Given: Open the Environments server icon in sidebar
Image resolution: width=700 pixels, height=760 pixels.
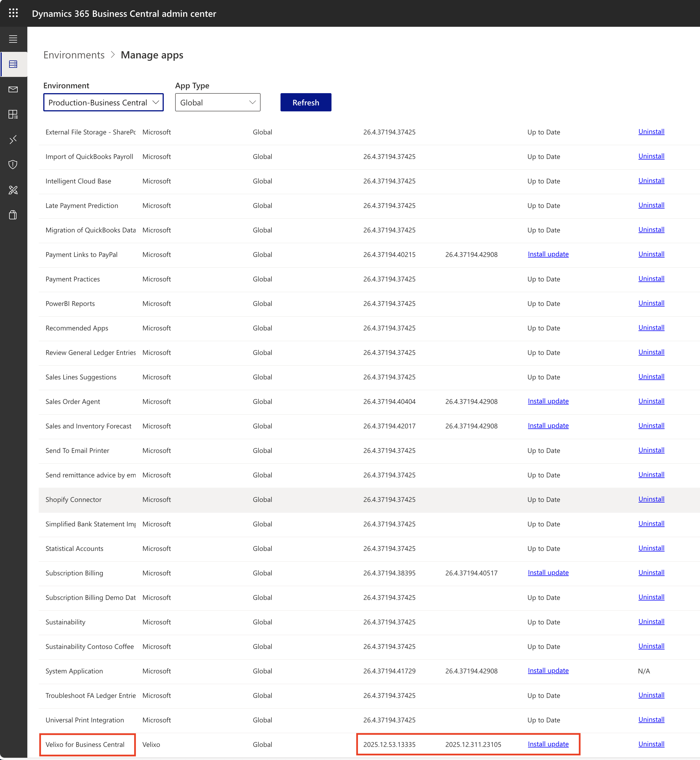Looking at the screenshot, I should 13,64.
